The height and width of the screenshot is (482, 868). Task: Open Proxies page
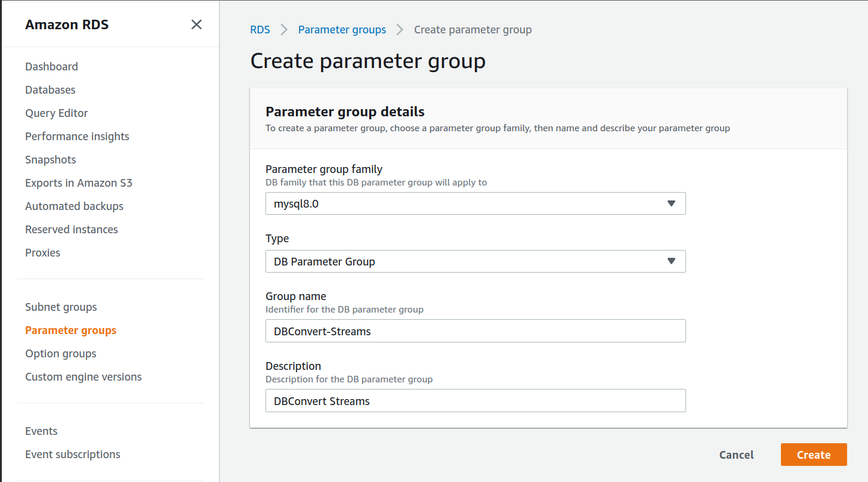coord(42,252)
